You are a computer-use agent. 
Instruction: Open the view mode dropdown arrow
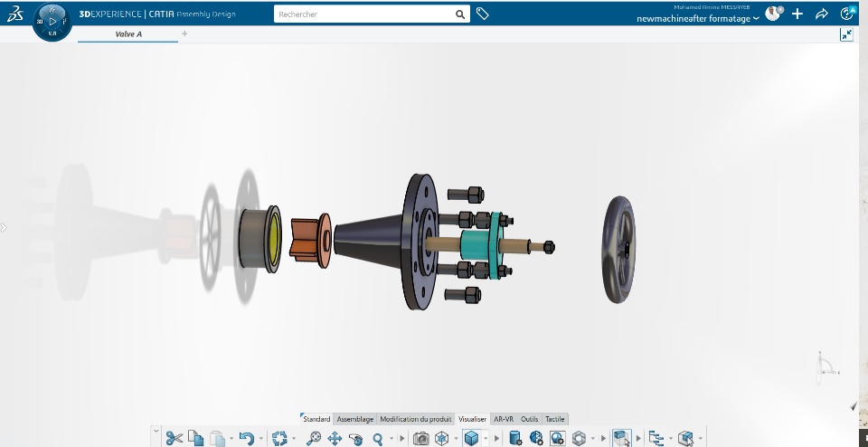pos(486,439)
